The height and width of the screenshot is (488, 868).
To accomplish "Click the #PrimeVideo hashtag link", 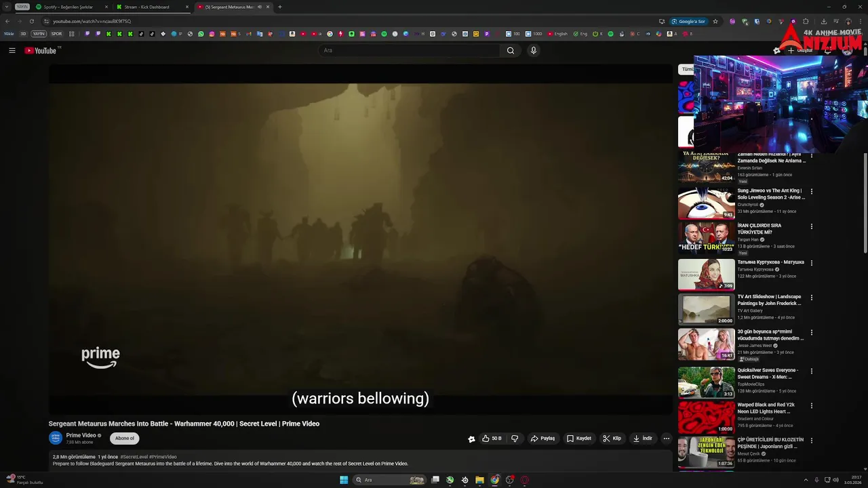I will pos(163,457).
